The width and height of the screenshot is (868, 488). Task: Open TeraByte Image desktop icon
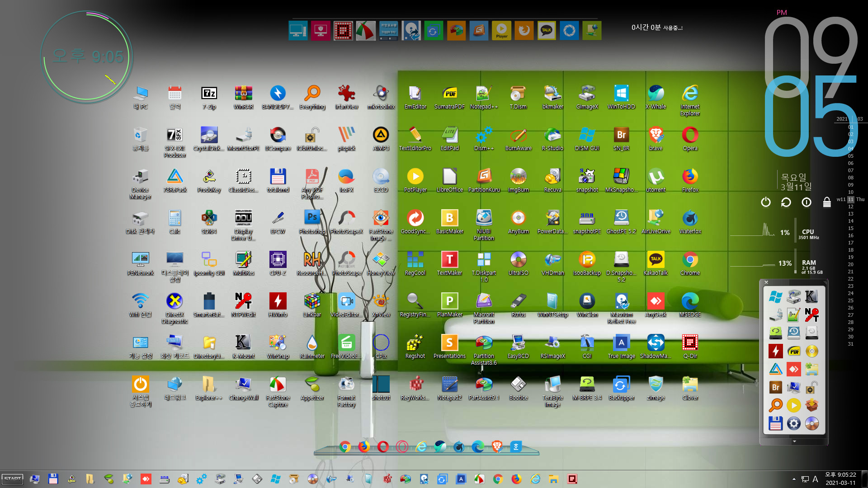pyautogui.click(x=552, y=391)
